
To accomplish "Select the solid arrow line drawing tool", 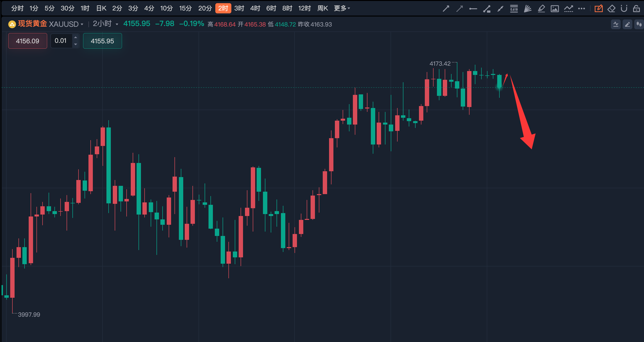I will click(446, 9).
